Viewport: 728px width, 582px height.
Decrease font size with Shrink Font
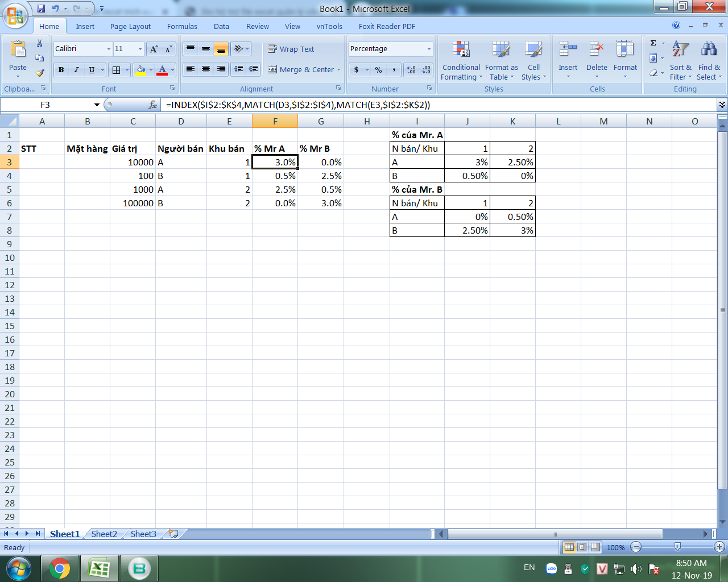(x=168, y=49)
